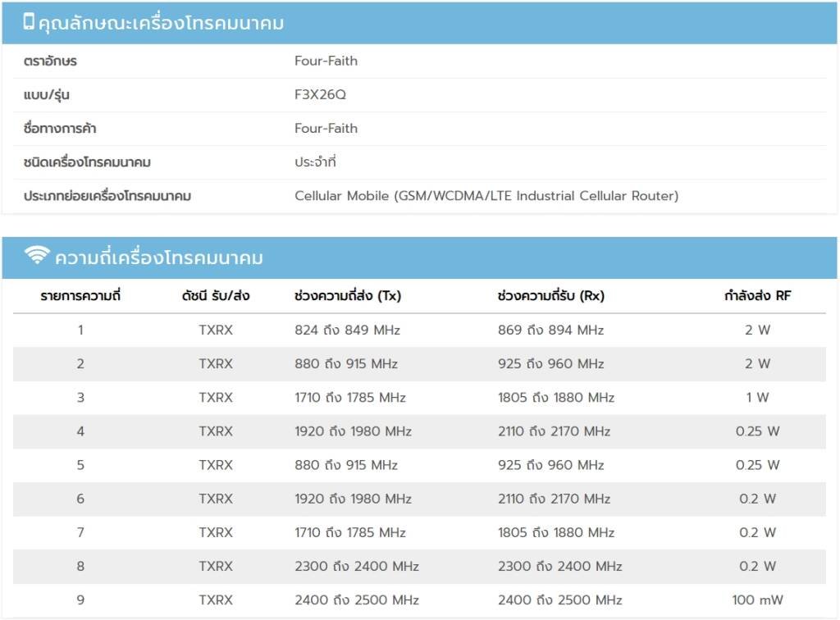Click TXRX in row 9
Image resolution: width=840 pixels, height=620 pixels.
click(216, 599)
